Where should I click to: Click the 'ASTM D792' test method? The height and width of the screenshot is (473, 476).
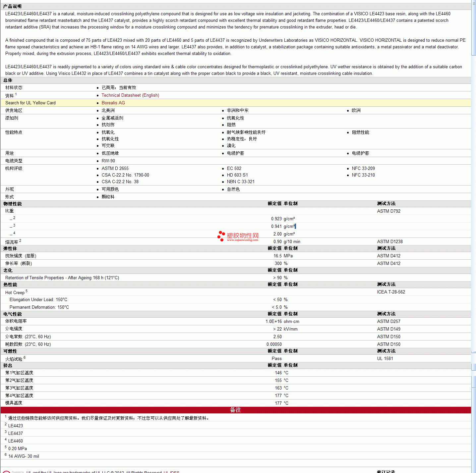[x=389, y=211]
